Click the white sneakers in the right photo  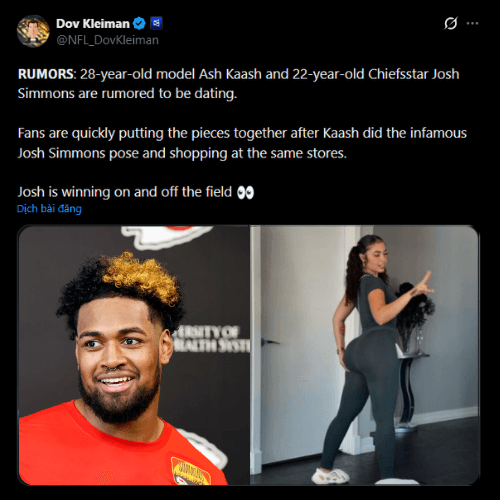[331, 475]
